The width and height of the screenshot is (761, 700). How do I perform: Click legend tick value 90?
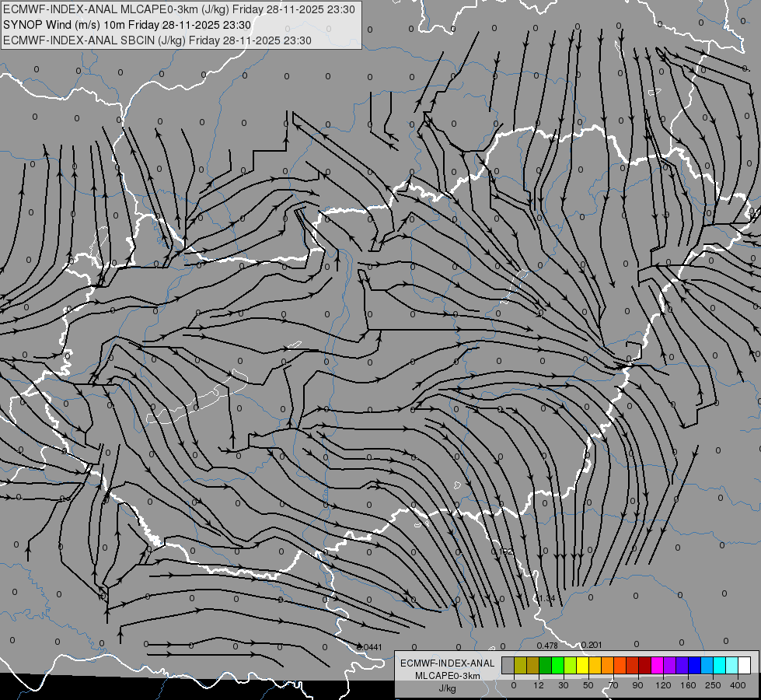(638, 685)
